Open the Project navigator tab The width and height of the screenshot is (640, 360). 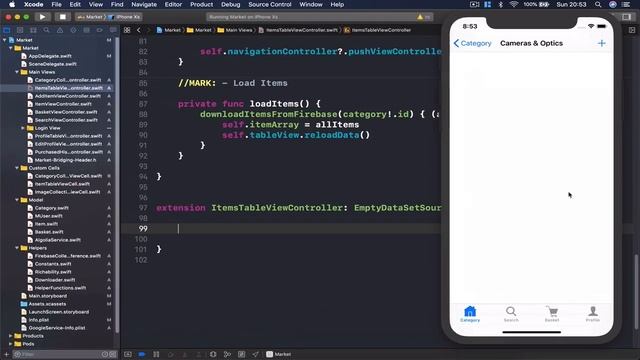click(x=7, y=30)
